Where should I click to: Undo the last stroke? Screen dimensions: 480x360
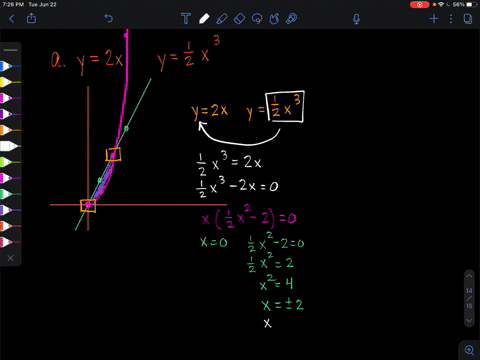tap(109, 18)
